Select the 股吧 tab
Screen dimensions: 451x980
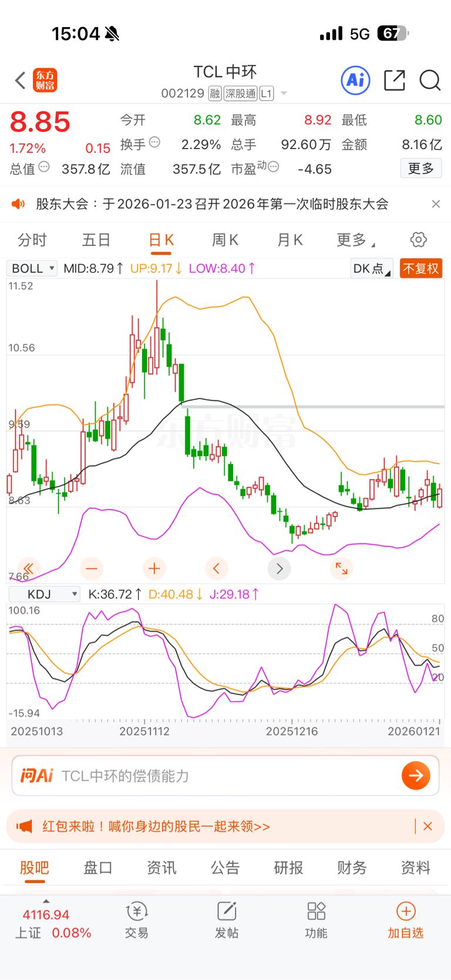[35, 867]
